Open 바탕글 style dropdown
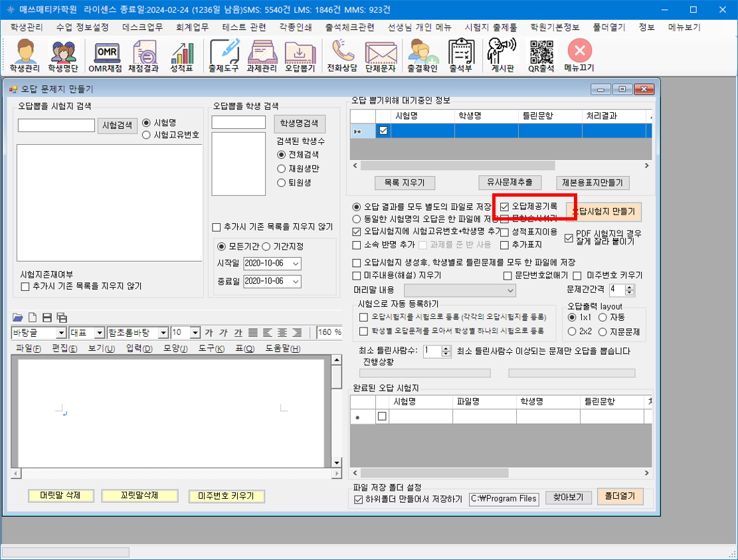The height and width of the screenshot is (560, 738). coord(61,333)
